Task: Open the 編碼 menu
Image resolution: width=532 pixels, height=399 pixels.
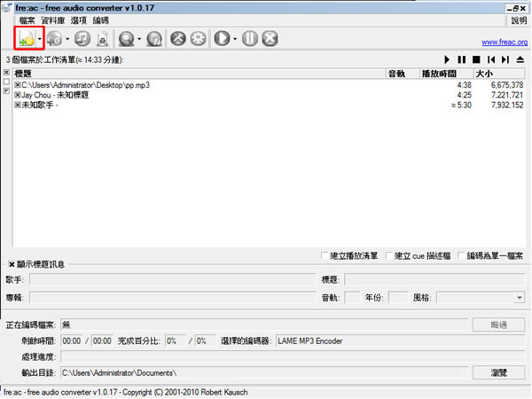Action: 101,20
